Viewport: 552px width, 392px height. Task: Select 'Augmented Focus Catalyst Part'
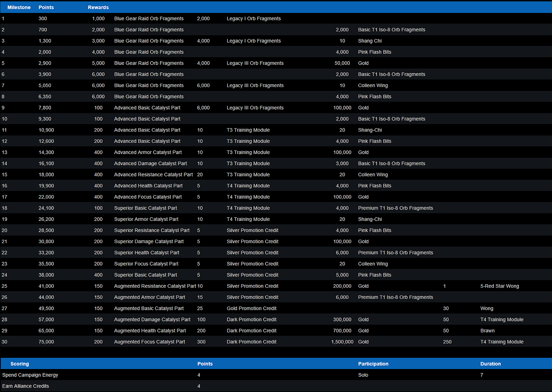tap(149, 342)
